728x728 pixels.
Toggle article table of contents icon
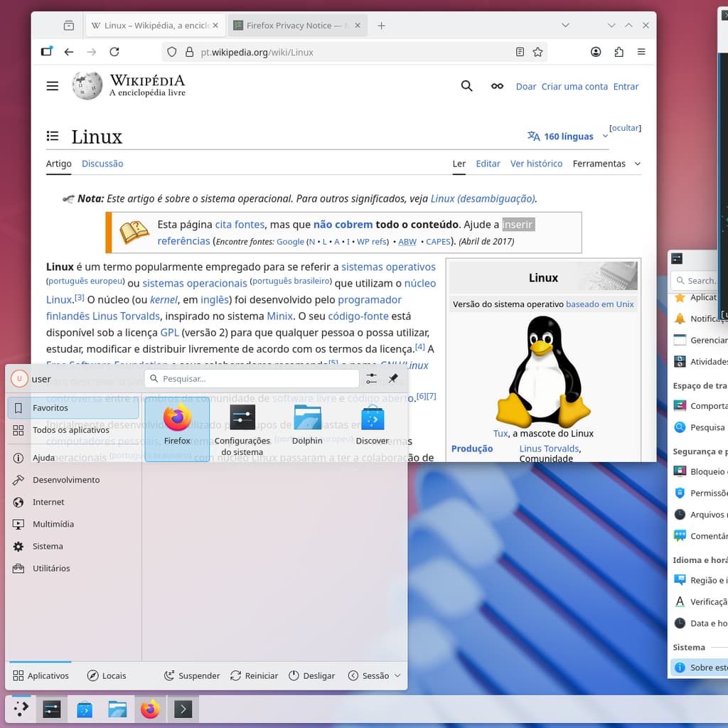[53, 136]
